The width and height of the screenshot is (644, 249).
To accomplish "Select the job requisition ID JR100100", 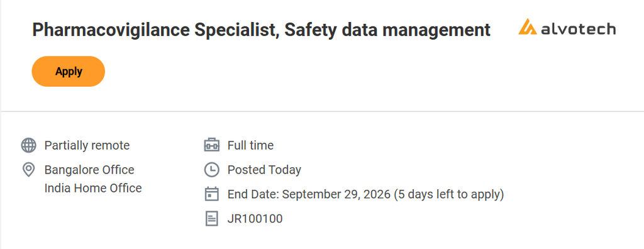I will coord(255,219).
